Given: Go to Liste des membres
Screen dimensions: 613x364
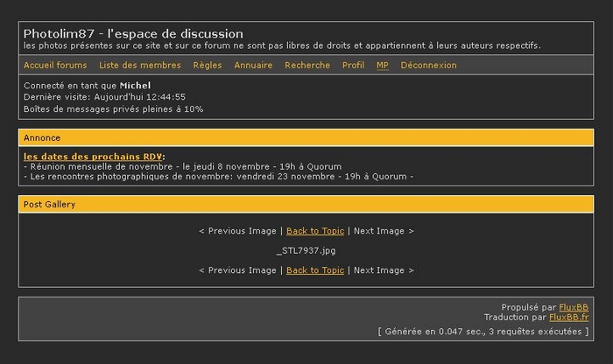Looking at the screenshot, I should (x=140, y=66).
